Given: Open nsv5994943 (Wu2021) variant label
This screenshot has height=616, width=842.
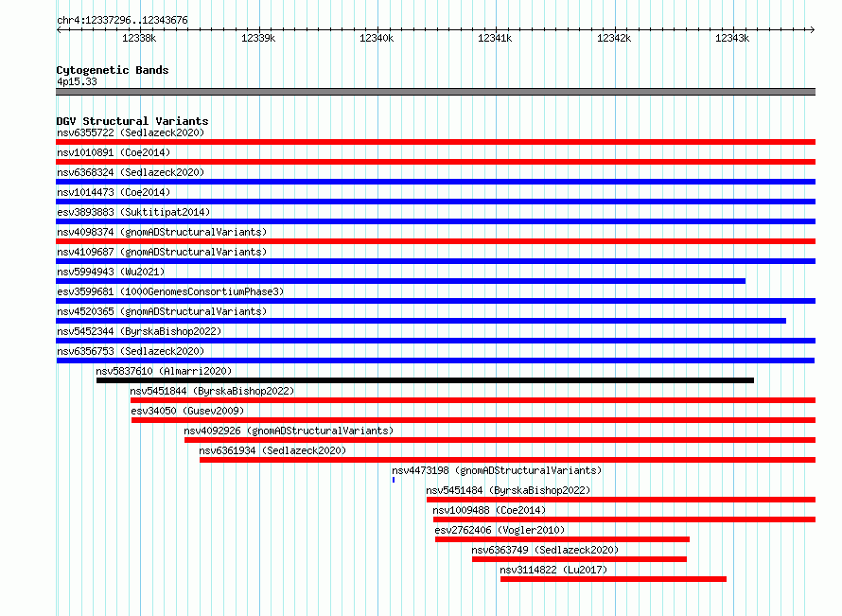Looking at the screenshot, I should click(111, 272).
